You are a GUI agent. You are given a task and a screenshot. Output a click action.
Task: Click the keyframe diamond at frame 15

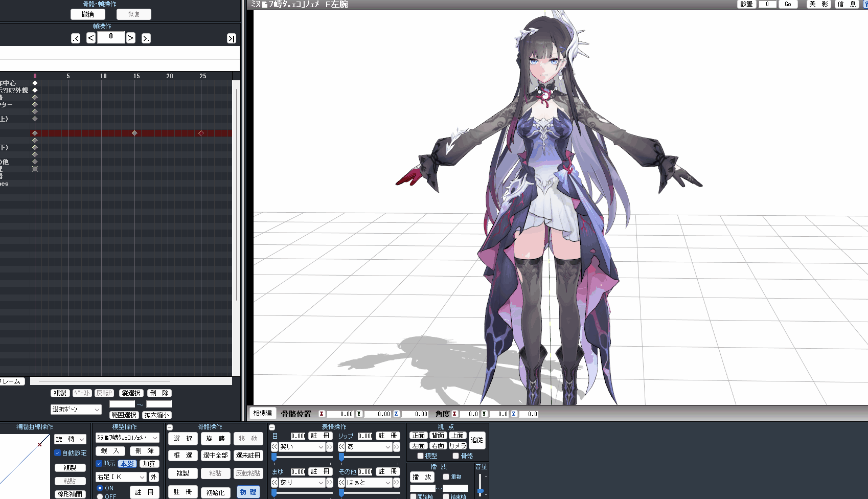(134, 133)
